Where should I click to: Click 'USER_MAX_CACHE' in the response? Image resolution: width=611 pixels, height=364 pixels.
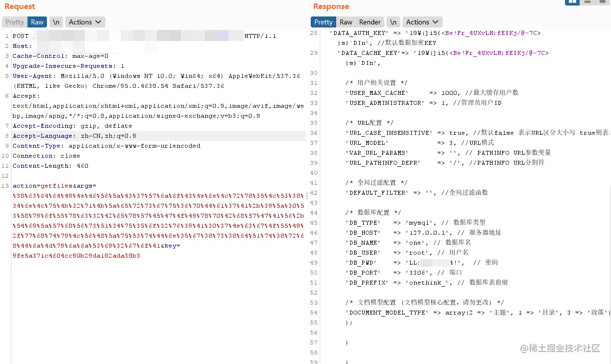pos(377,93)
